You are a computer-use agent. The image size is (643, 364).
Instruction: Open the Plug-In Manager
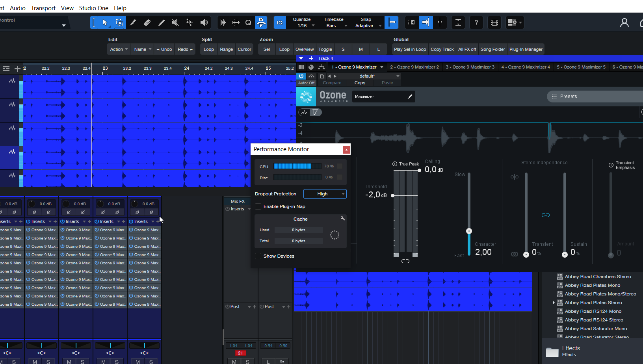[526, 49]
